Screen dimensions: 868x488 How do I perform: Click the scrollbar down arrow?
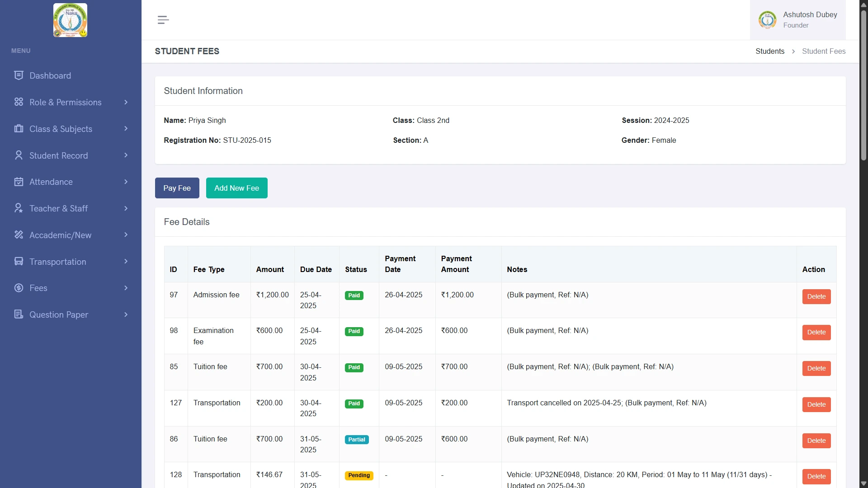tap(863, 483)
